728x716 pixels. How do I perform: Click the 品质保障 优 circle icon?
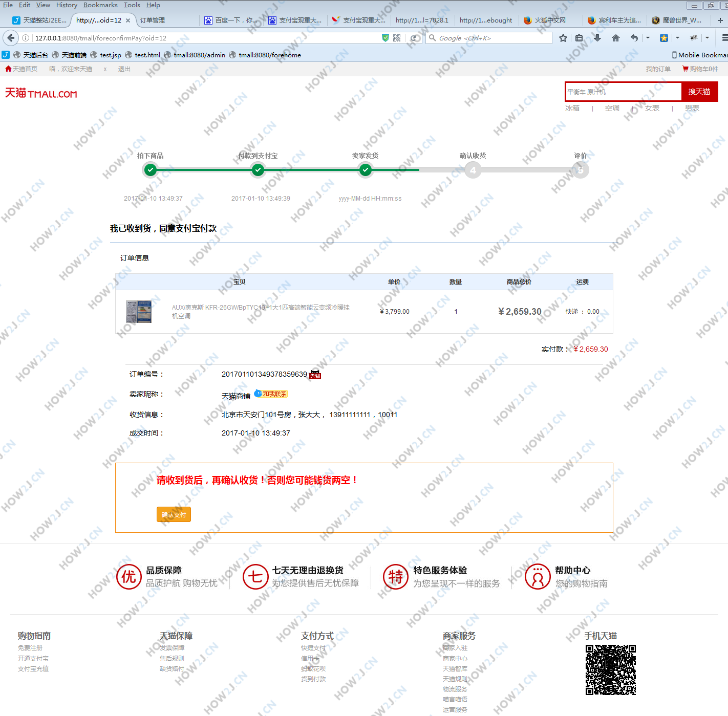129,577
